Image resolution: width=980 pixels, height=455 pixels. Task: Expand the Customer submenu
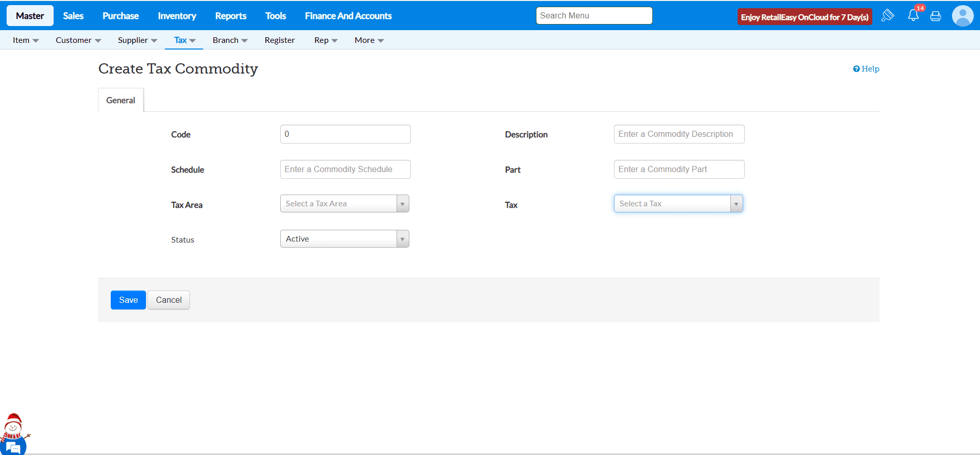click(x=78, y=40)
